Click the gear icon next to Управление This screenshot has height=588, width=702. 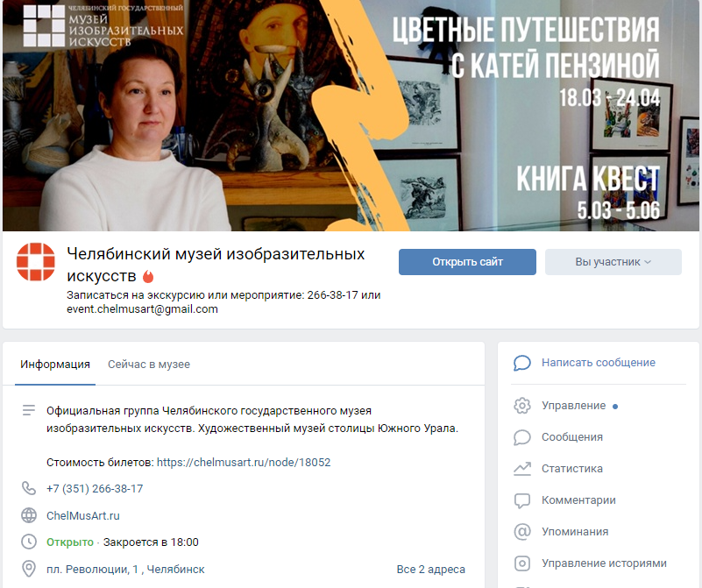[522, 406]
